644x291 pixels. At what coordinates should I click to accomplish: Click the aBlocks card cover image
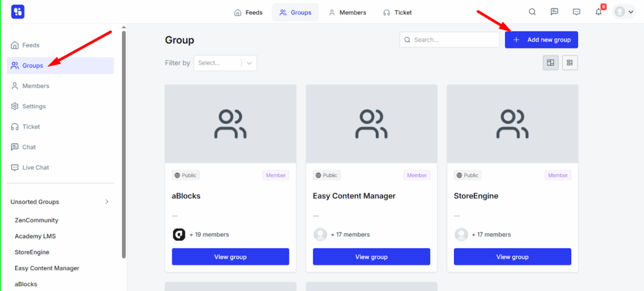(230, 124)
